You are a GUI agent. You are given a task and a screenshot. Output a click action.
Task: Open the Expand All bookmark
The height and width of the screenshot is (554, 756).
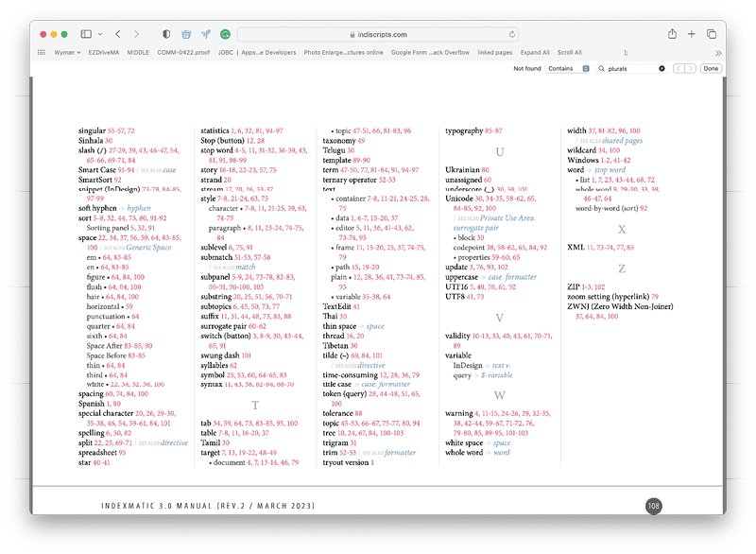535,52
